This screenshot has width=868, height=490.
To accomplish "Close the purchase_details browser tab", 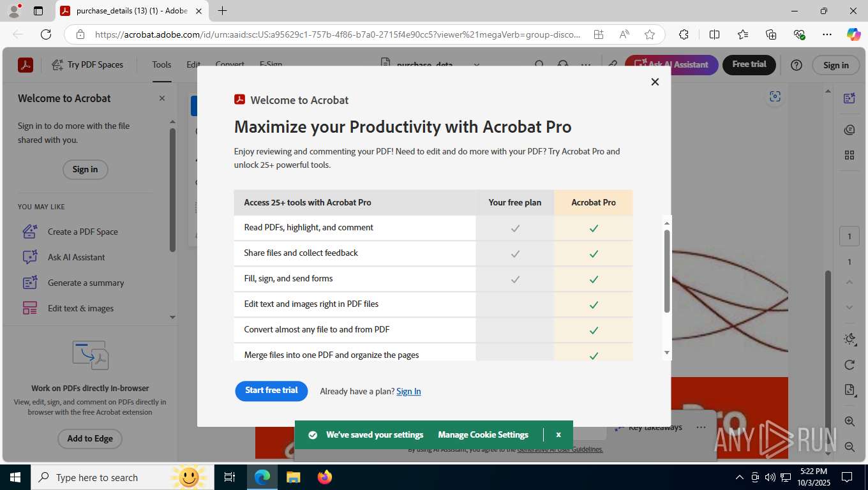I will pyautogui.click(x=198, y=11).
